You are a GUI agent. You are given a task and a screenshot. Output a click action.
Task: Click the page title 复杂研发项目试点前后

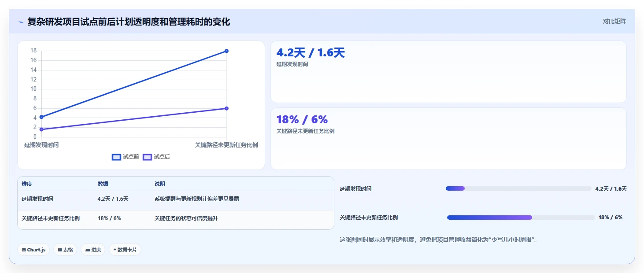[129, 22]
